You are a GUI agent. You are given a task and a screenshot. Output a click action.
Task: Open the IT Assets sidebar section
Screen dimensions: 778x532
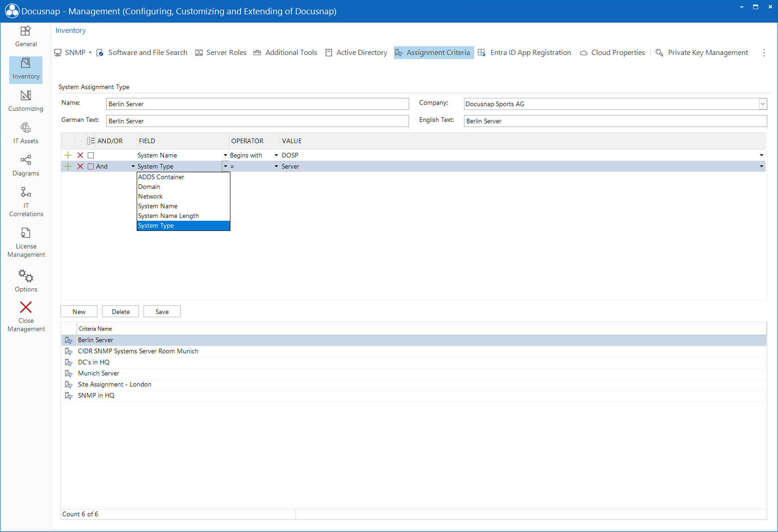pyautogui.click(x=26, y=134)
